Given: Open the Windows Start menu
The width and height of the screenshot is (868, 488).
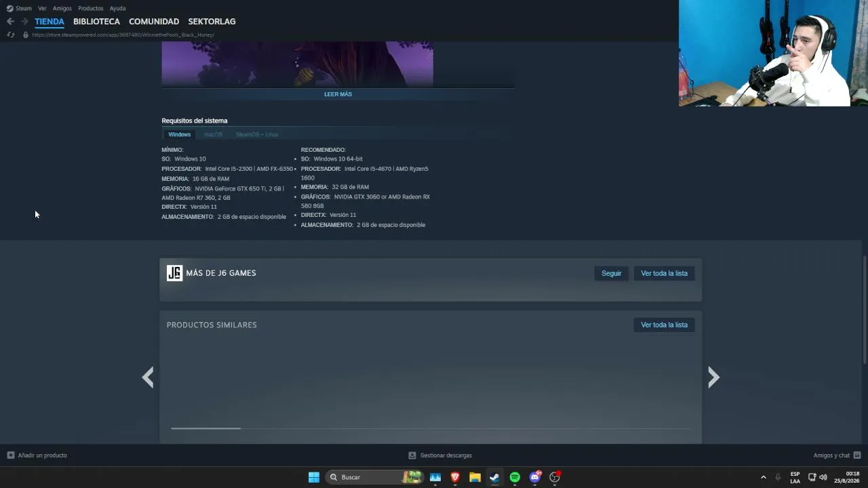Looking at the screenshot, I should (314, 477).
